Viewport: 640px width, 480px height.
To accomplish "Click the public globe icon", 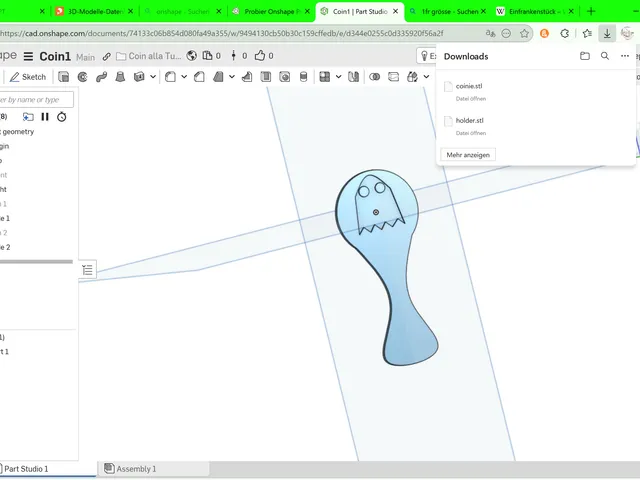I will coord(191,56).
